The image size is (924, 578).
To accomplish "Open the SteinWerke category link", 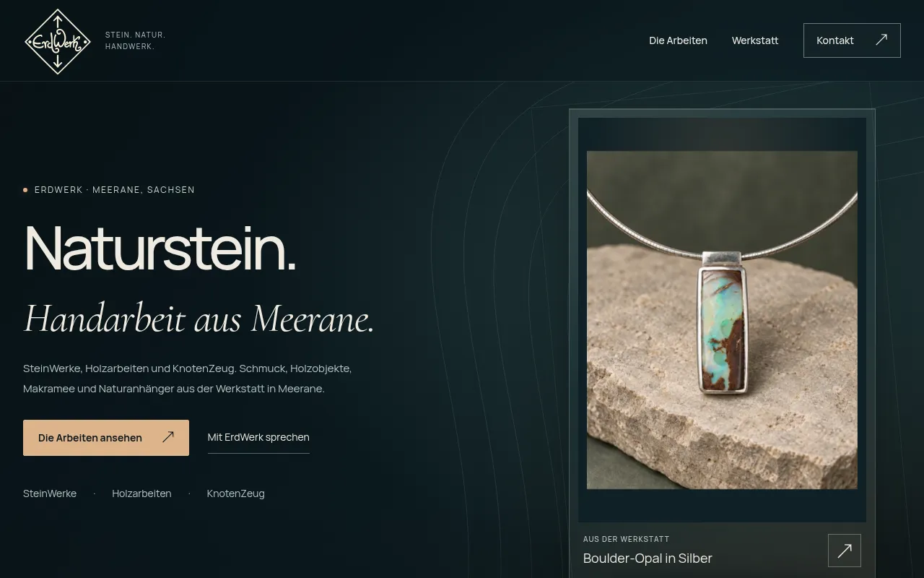I will (x=50, y=493).
